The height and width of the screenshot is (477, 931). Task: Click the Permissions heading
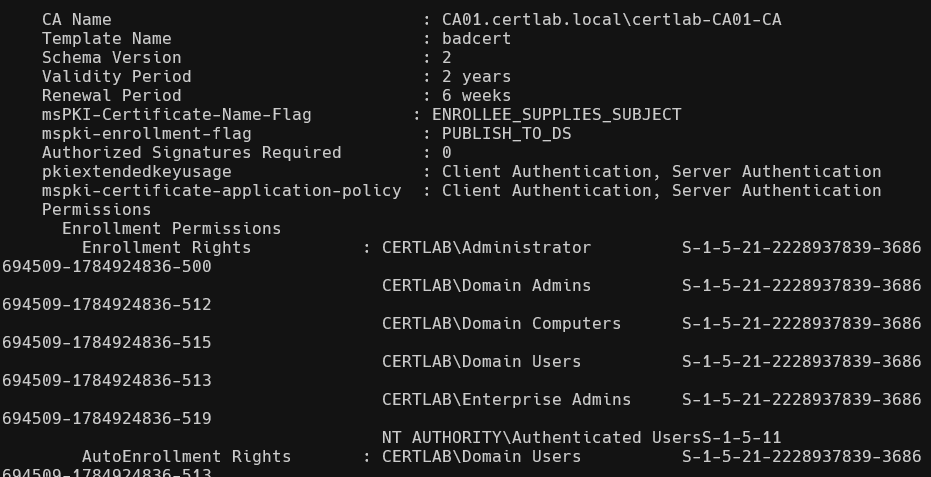coord(96,209)
